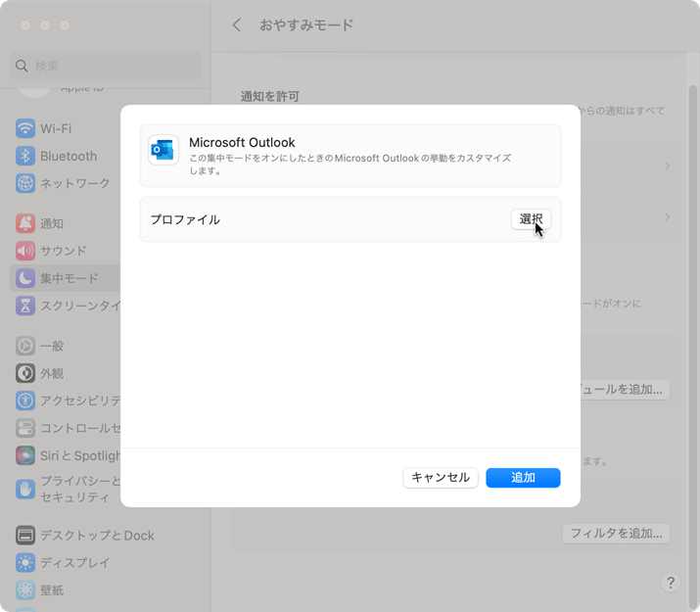This screenshot has width=700, height=612.
Task: Click the search magnifier icon
Action: coord(22,66)
